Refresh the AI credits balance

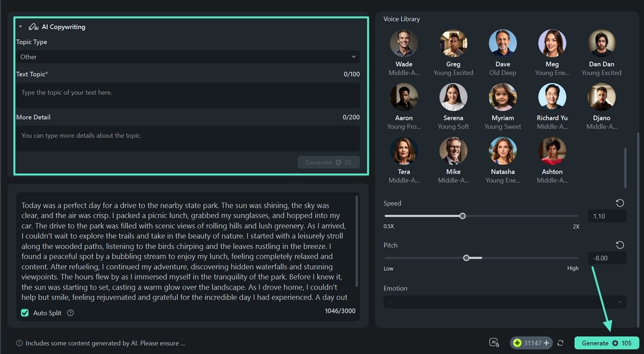[x=560, y=343]
